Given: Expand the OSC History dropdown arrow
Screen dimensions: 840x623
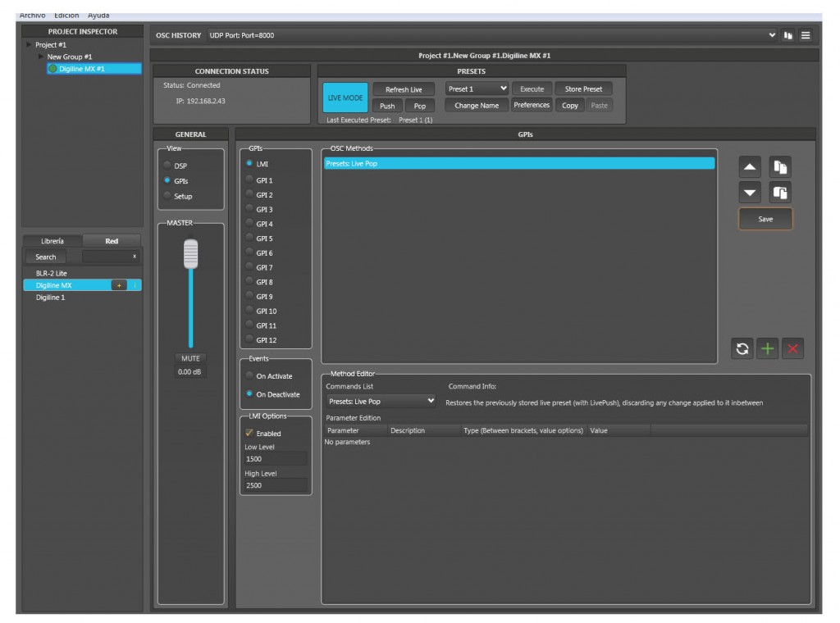Looking at the screenshot, I should pyautogui.click(x=771, y=35).
